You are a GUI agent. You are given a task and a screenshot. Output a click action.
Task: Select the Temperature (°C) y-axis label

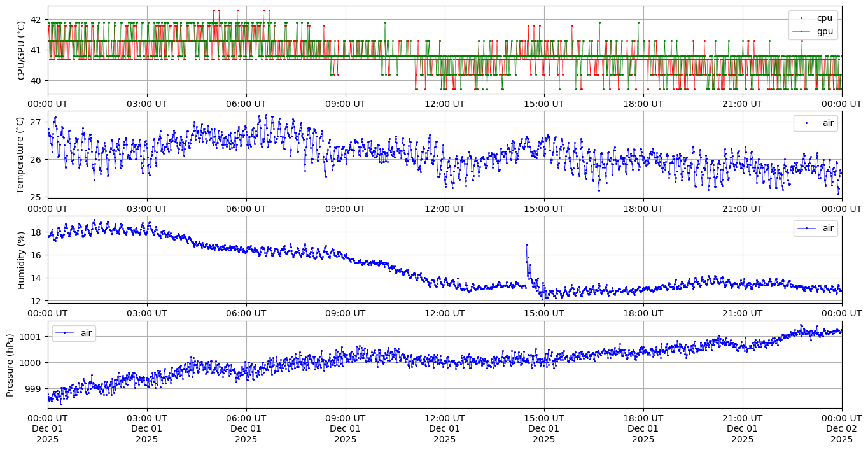(x=21, y=155)
